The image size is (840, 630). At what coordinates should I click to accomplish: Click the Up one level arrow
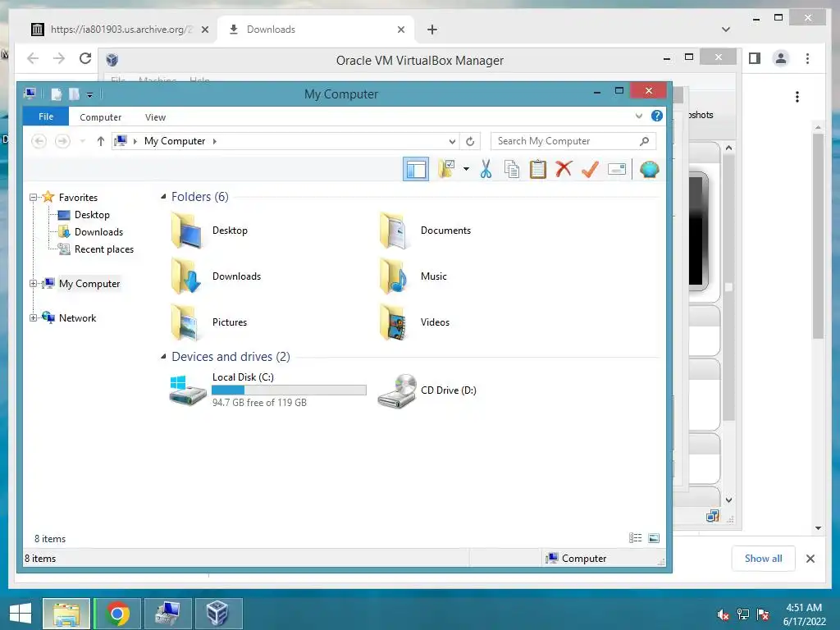101,141
